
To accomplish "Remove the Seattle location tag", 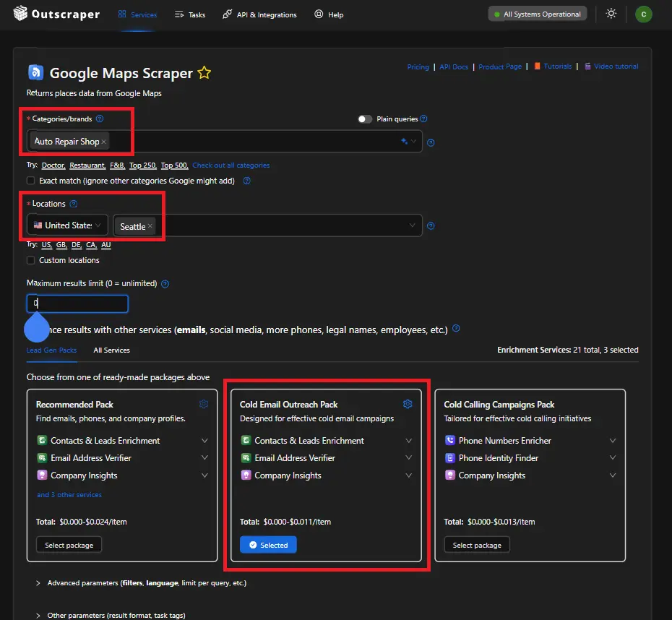I will [150, 226].
